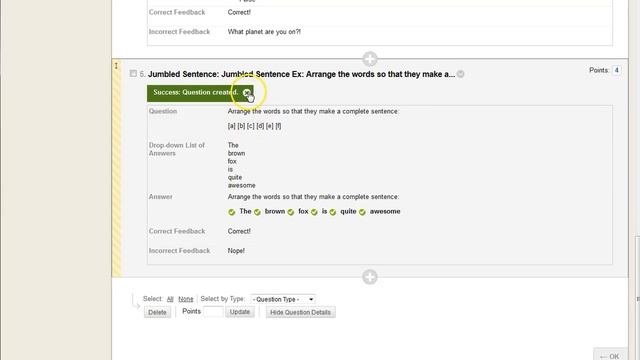Click the green checkmark before 'fox'
640x360 pixels.
[x=291, y=212]
